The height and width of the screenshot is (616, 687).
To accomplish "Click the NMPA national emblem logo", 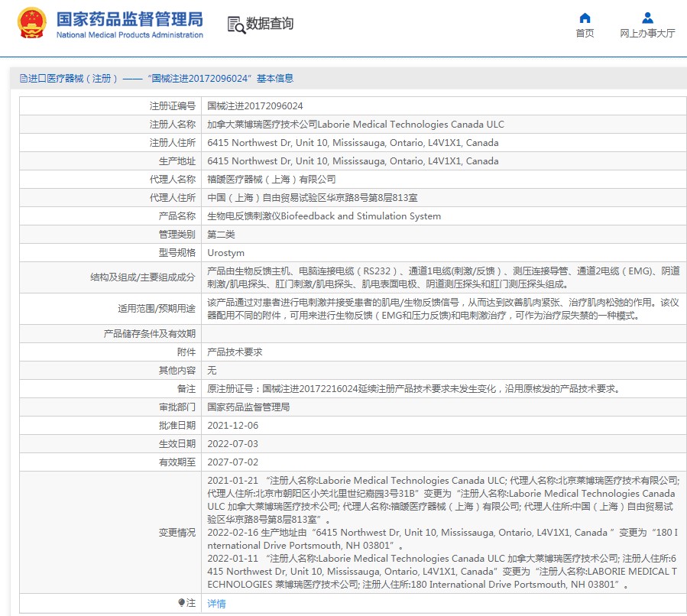I will pos(32,23).
